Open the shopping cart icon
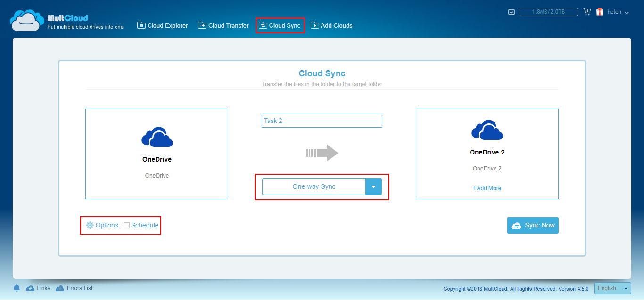 tap(587, 12)
